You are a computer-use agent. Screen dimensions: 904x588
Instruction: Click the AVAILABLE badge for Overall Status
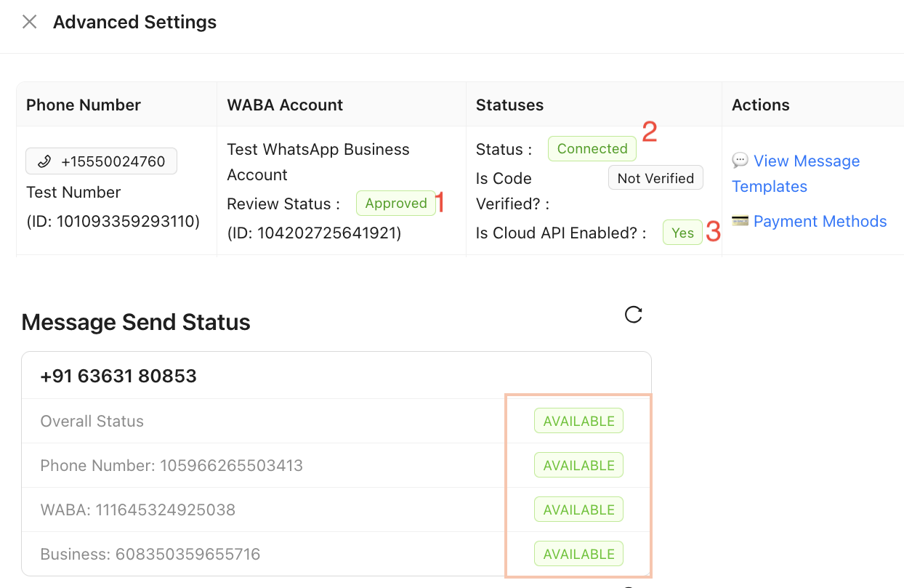[579, 421]
